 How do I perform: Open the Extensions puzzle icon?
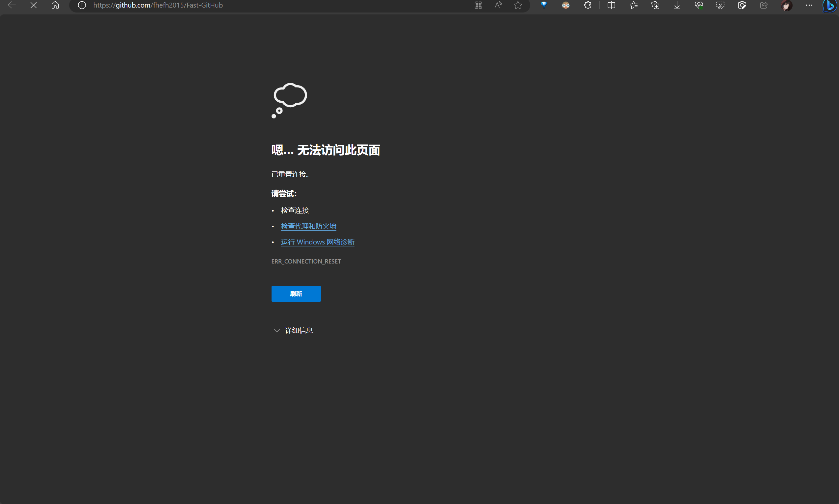coord(588,5)
